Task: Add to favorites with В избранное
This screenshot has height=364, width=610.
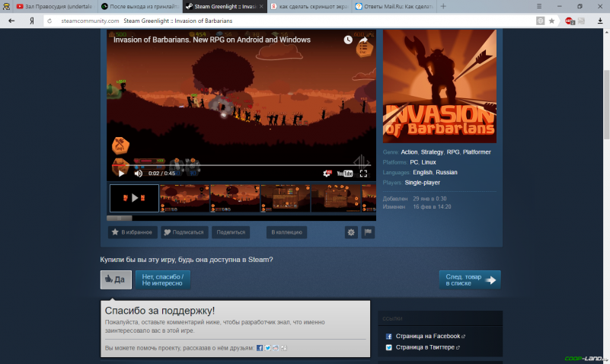Action: click(x=133, y=232)
